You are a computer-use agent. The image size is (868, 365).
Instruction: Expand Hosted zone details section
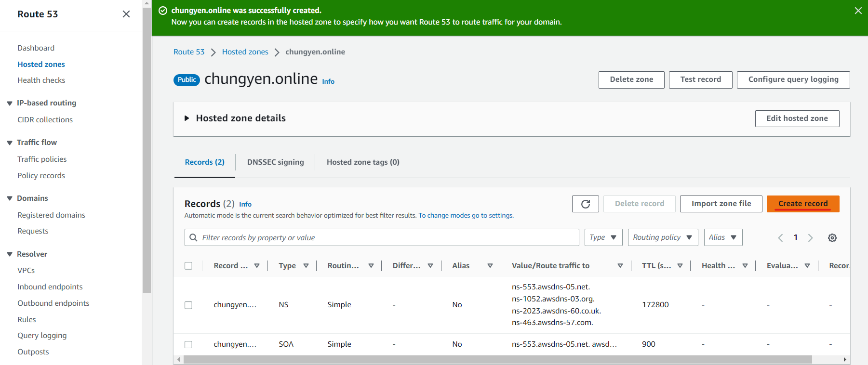pyautogui.click(x=187, y=118)
